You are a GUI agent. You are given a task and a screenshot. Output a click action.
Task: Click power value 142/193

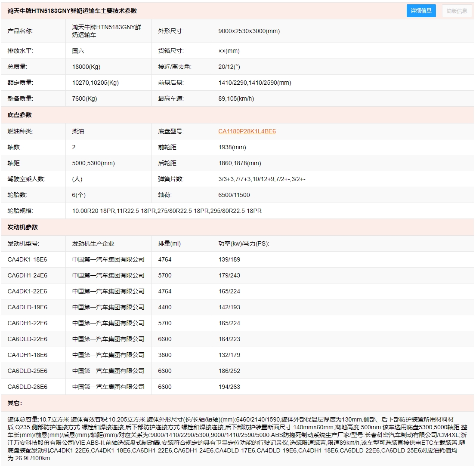[229, 307]
